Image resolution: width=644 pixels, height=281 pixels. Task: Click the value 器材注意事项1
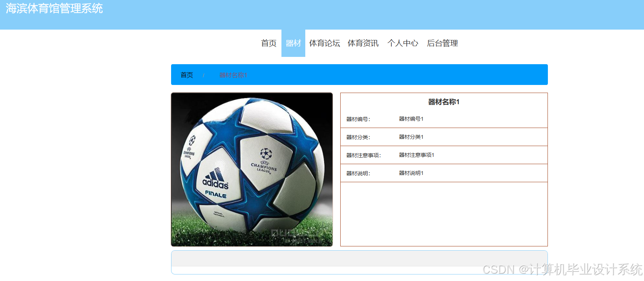click(416, 155)
